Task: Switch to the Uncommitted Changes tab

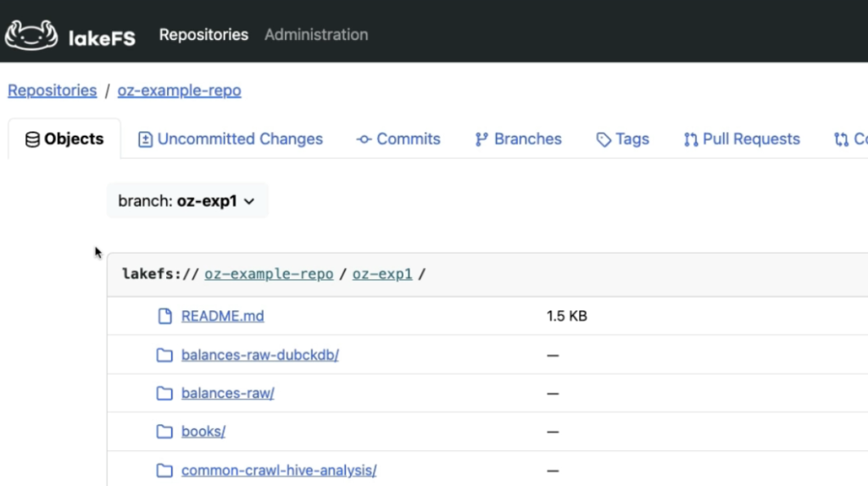Action: [x=231, y=139]
